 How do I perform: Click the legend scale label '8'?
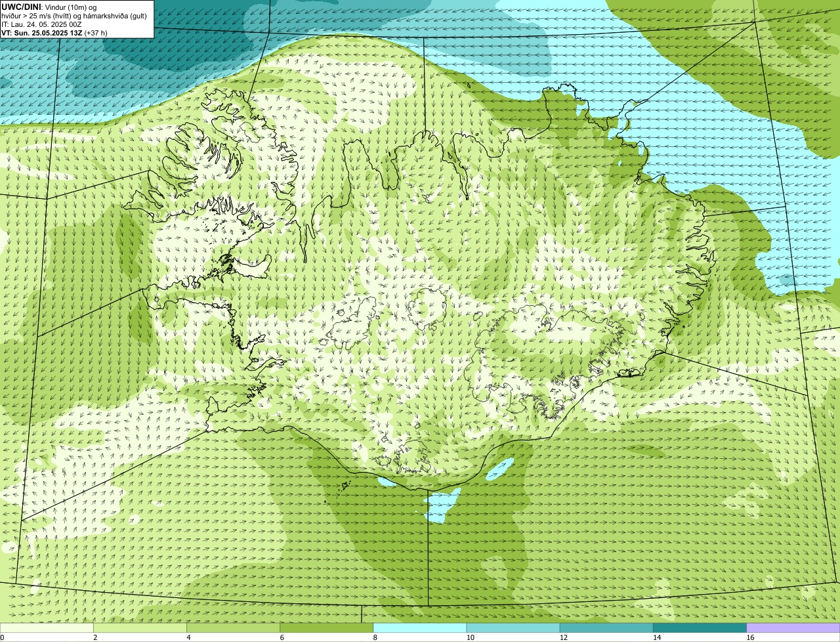pyautogui.click(x=375, y=637)
